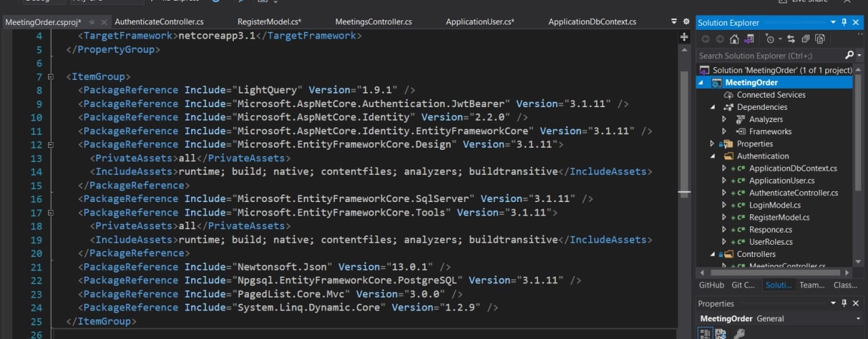Open the GitHub panel tab
The height and width of the screenshot is (339, 868).
click(711, 285)
